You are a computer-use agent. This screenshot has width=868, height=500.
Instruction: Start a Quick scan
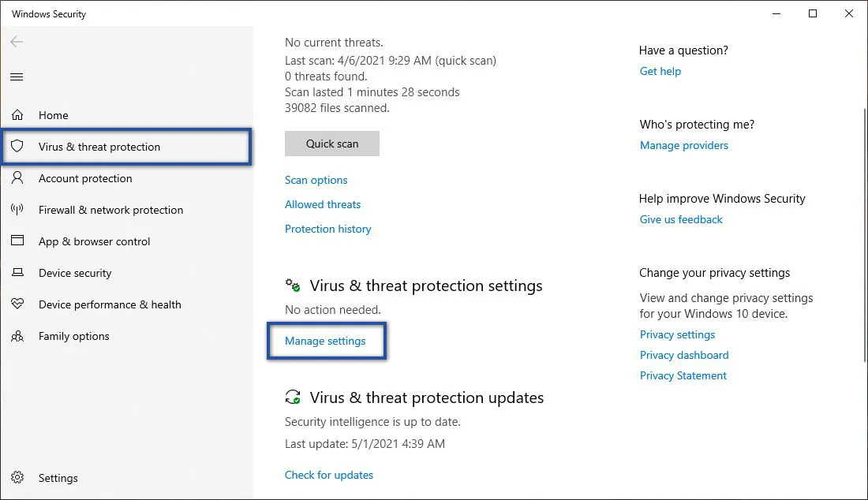coord(331,144)
